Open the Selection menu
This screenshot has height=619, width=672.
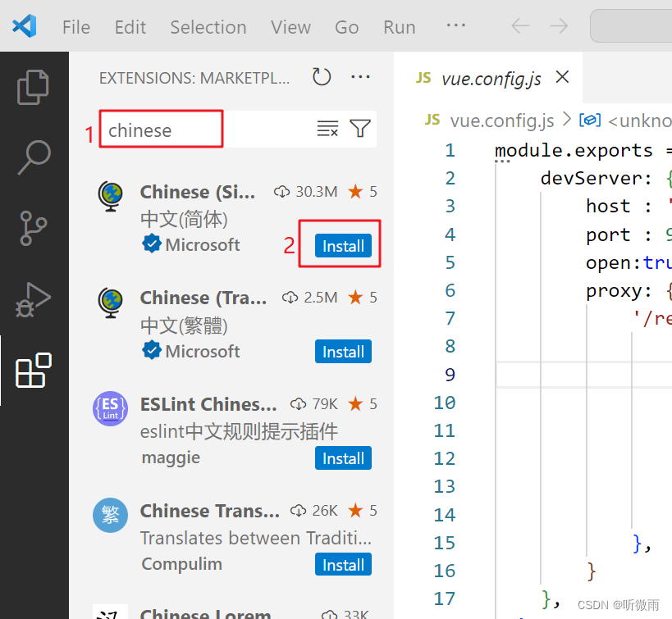[208, 27]
